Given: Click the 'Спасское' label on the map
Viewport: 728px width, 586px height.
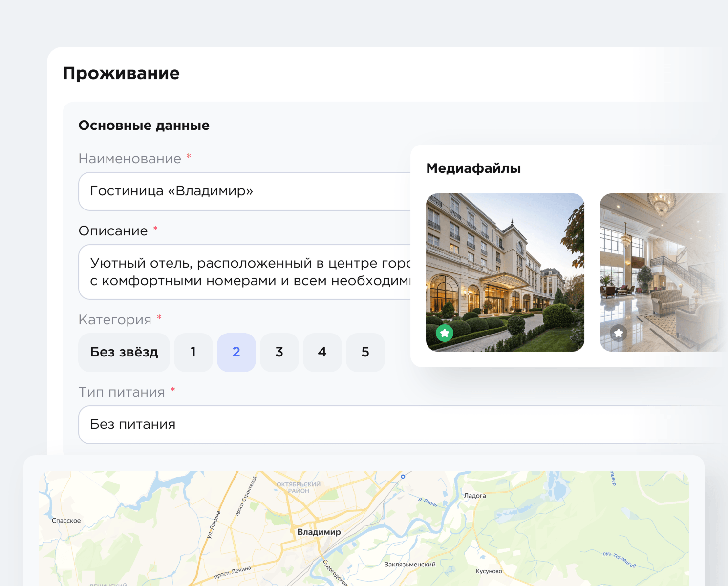Looking at the screenshot, I should 66,521.
